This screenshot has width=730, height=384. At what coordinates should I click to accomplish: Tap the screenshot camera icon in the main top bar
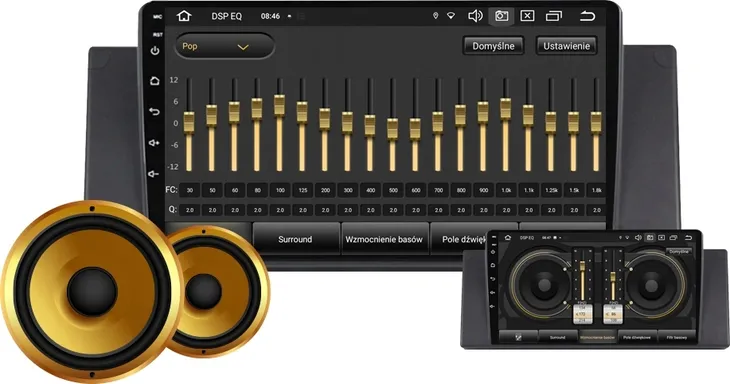click(x=501, y=16)
